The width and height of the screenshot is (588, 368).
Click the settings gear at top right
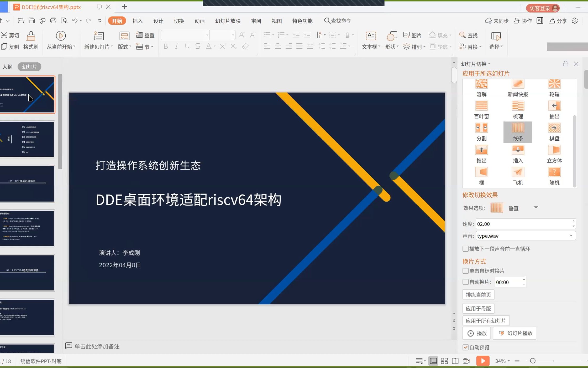[x=575, y=21]
